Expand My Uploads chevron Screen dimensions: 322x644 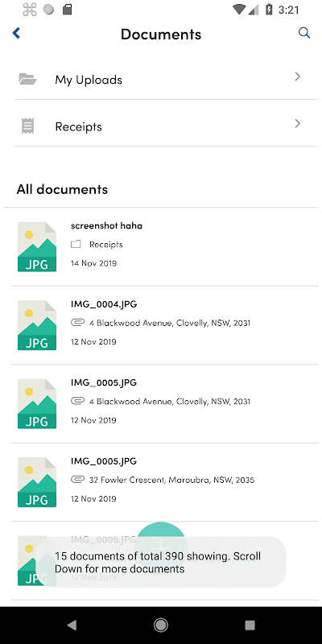point(298,76)
